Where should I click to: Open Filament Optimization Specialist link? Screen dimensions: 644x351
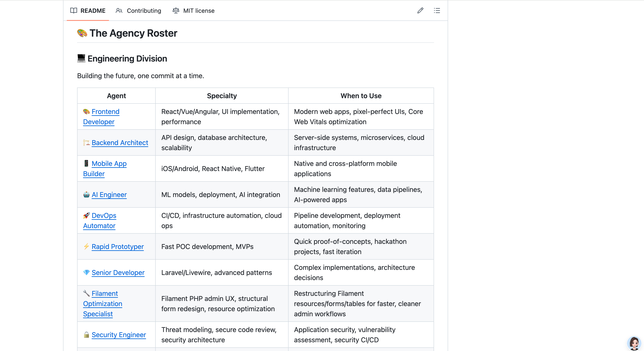103,304
